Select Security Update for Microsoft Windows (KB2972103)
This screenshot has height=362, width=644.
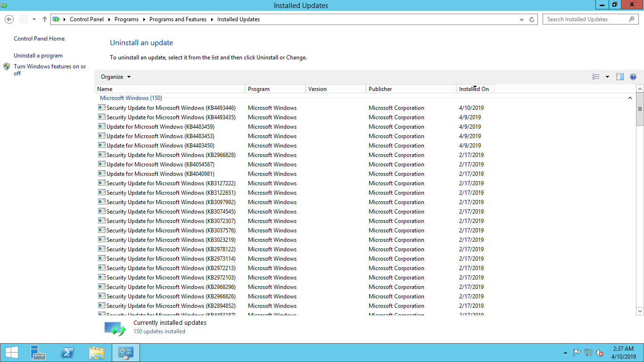click(171, 278)
